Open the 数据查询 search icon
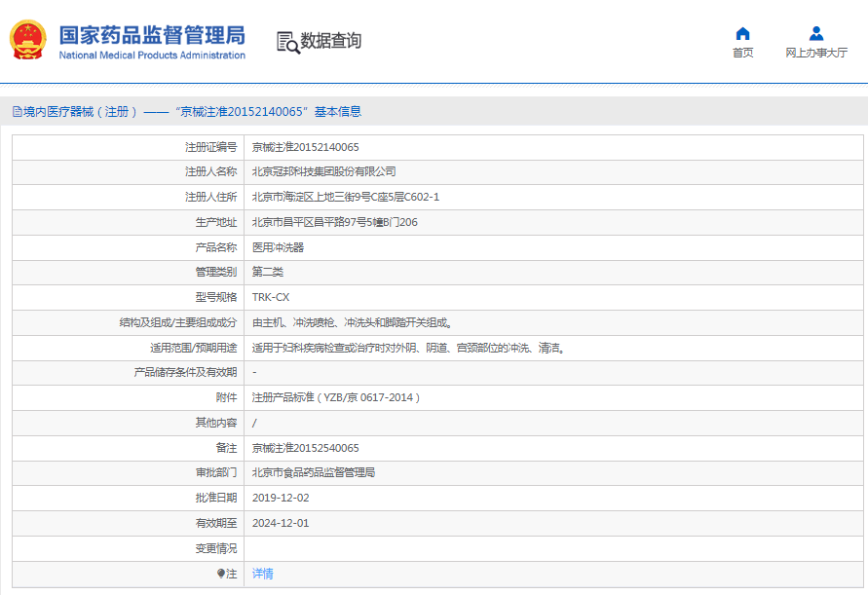868x595 pixels. (x=287, y=42)
